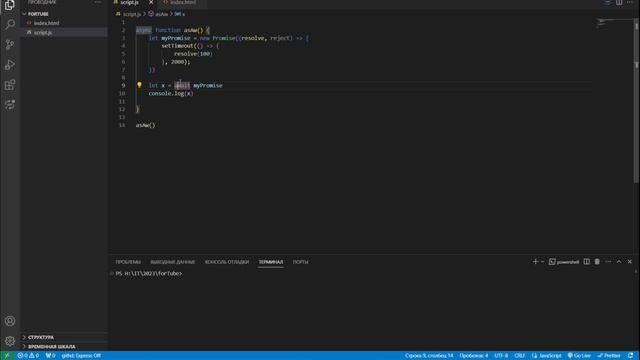Open Explorer panel more actions ellipsis
640x360 pixels.
pyautogui.click(x=98, y=2)
